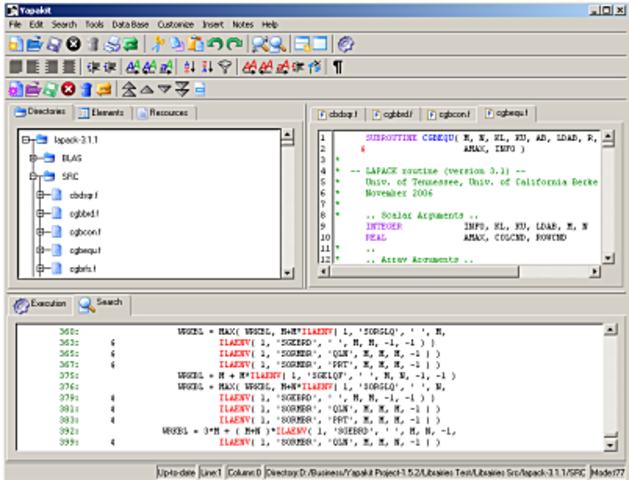This screenshot has height=480, width=629.
Task: Open the Customize menu
Action: (176, 24)
